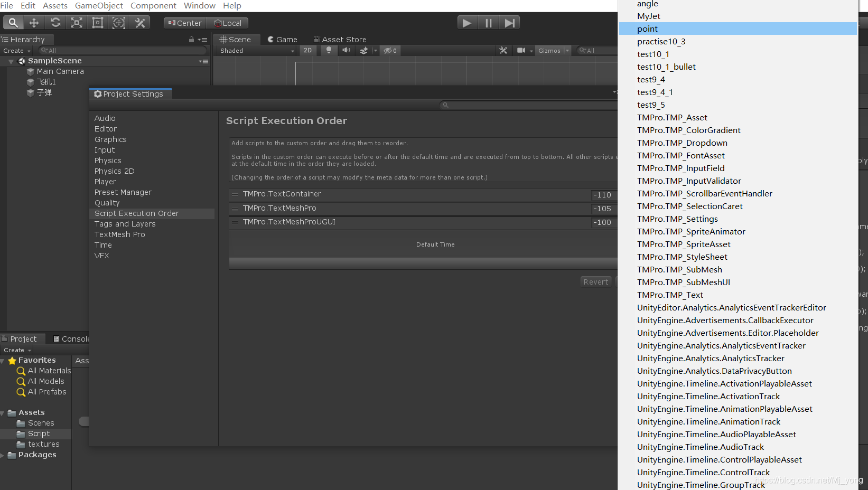
Task: Click the Hierarchy lock icon
Action: pos(191,40)
